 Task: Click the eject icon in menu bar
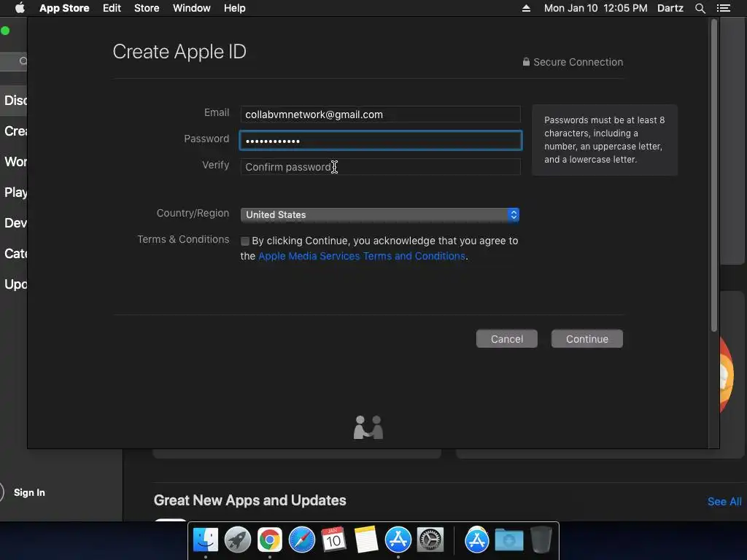coord(526,8)
